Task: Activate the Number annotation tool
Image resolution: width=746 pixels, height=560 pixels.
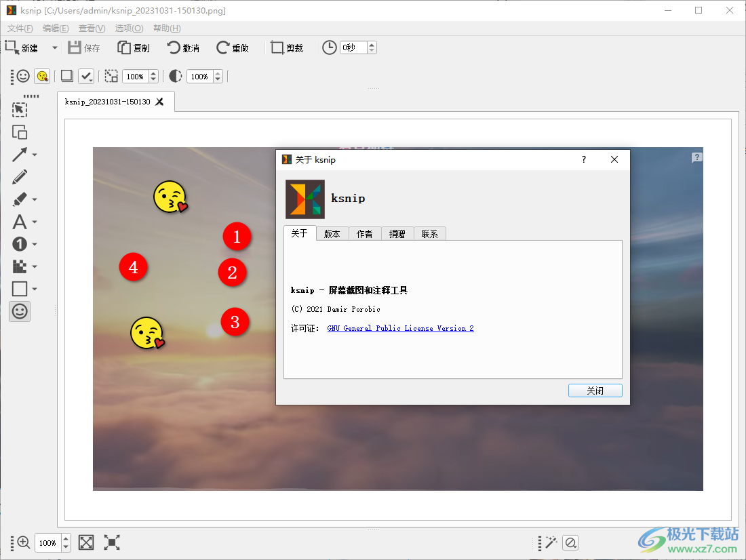Action: point(20,244)
